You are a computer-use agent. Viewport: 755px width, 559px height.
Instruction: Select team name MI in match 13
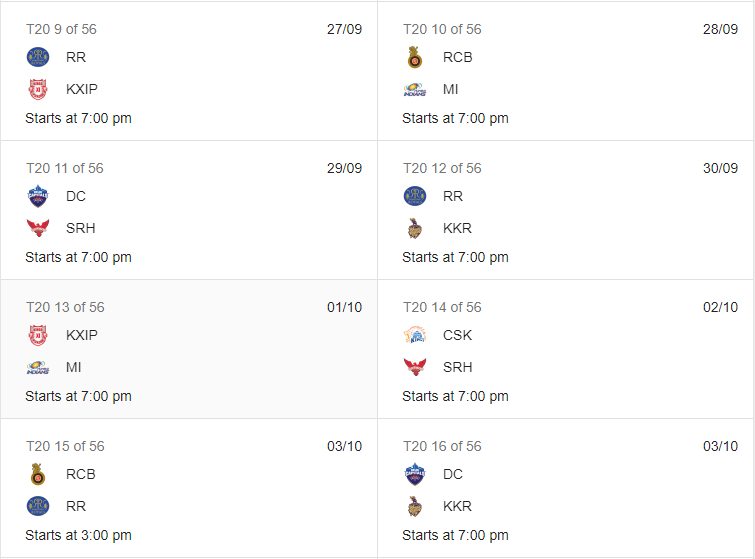(74, 367)
